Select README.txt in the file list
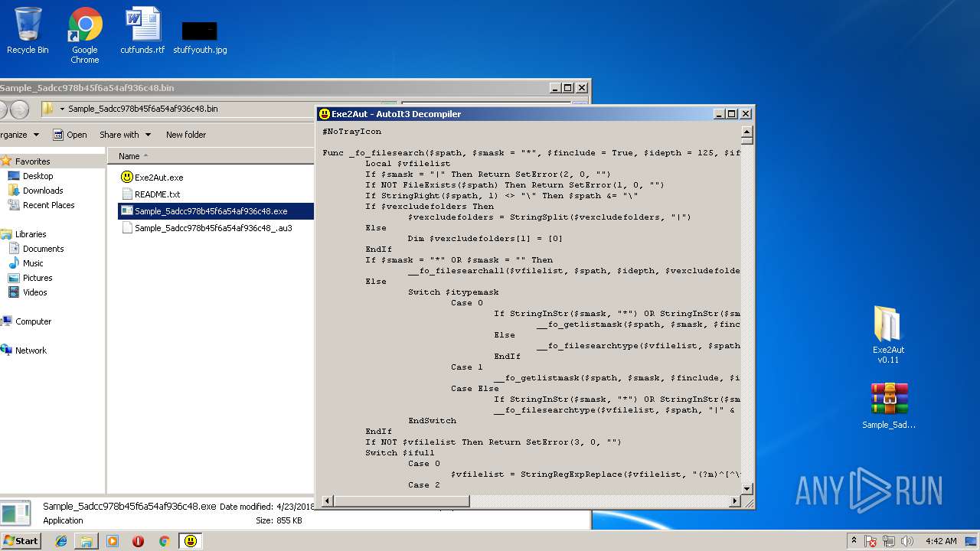The image size is (980, 551). click(150, 194)
